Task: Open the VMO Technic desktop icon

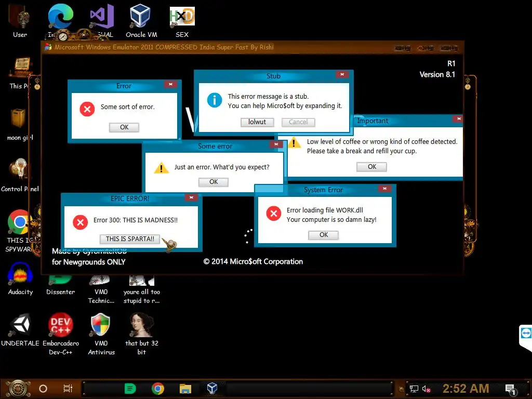Action: pyautogui.click(x=101, y=290)
